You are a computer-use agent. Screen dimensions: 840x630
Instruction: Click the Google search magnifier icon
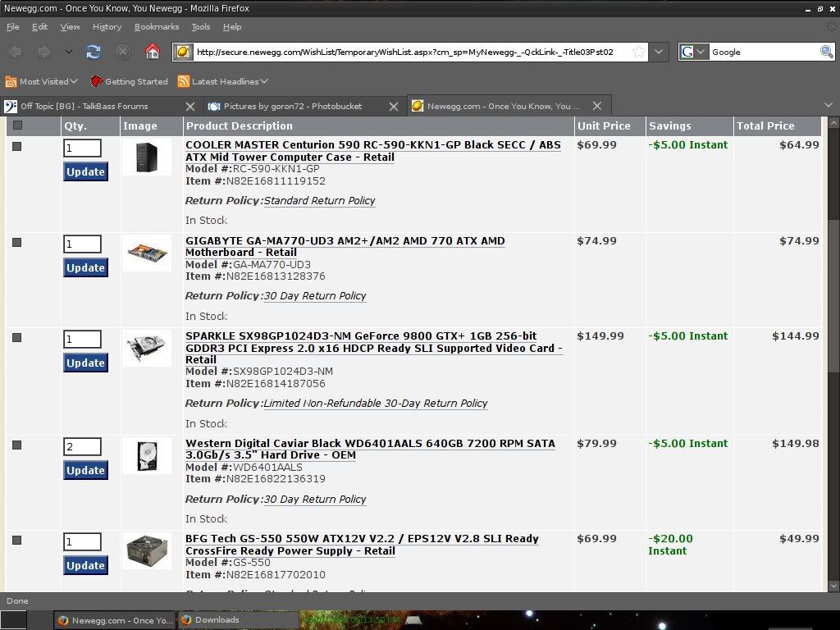tap(827, 52)
